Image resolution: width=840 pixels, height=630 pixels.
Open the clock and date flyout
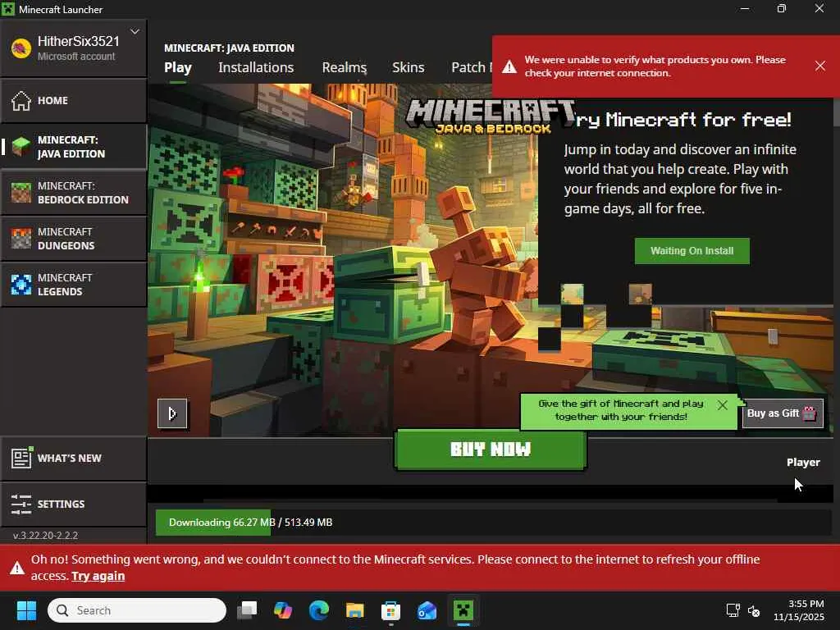pyautogui.click(x=799, y=610)
